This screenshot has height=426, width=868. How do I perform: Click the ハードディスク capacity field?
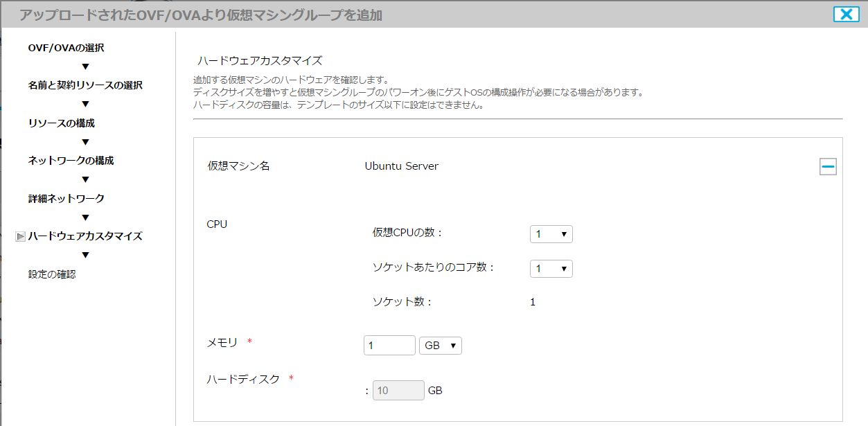[x=398, y=390]
